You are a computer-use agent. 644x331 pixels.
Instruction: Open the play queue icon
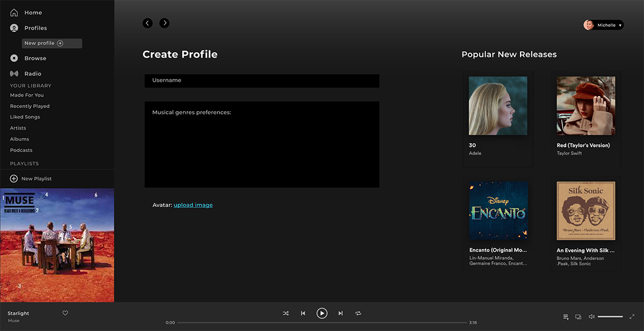(566, 317)
